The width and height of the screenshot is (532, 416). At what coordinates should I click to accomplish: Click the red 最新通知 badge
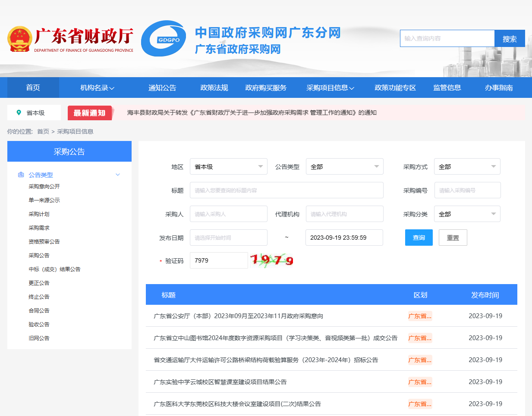tap(89, 113)
